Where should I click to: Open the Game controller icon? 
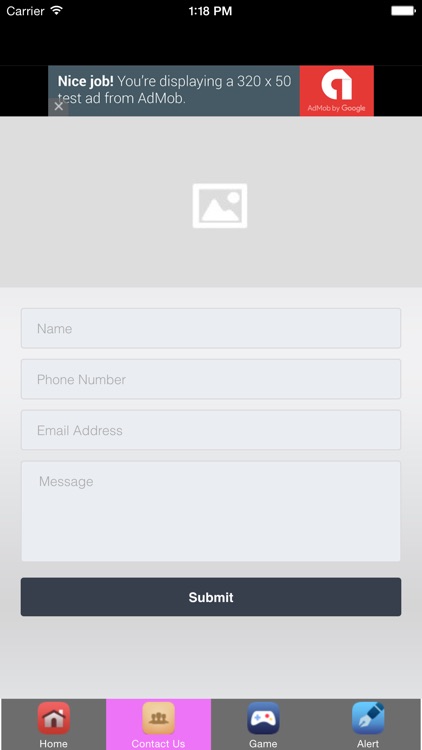(263, 718)
